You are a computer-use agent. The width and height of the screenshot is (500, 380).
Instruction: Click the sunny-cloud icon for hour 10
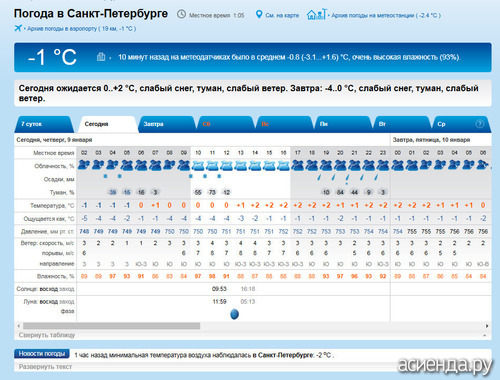point(198,165)
